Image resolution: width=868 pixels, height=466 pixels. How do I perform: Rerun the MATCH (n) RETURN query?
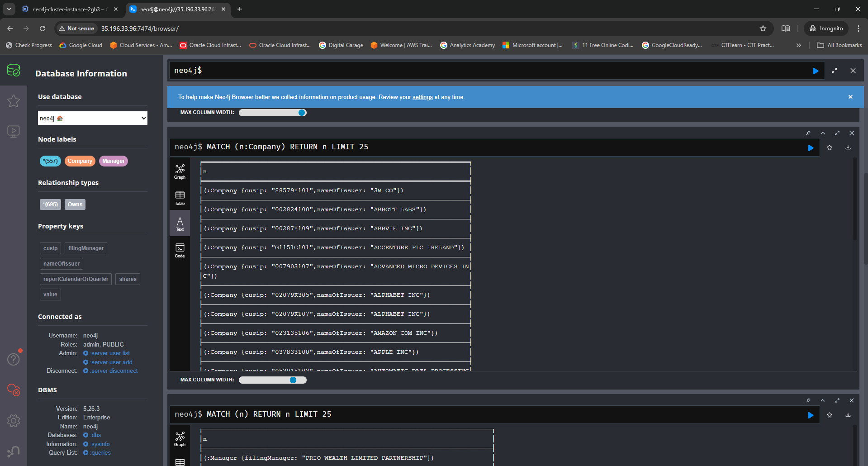[x=811, y=415]
